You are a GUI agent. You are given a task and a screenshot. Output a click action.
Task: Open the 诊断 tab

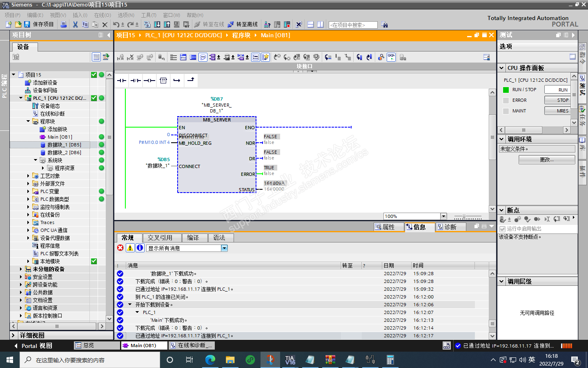point(450,227)
